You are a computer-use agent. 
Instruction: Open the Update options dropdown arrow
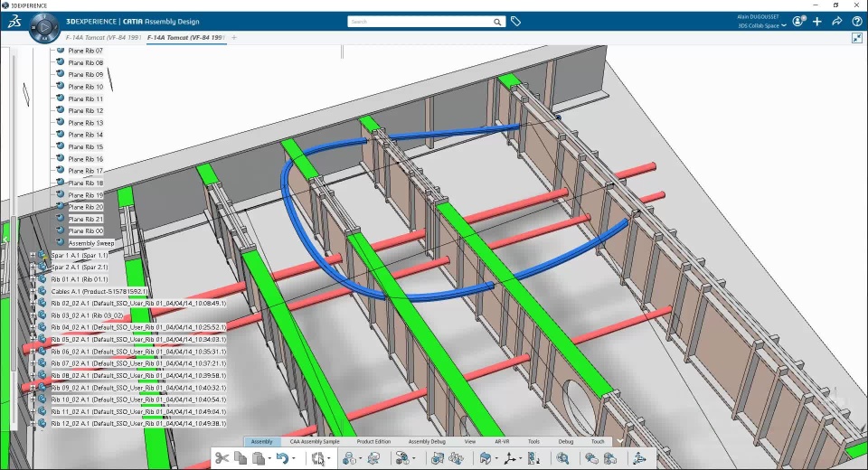point(328,458)
